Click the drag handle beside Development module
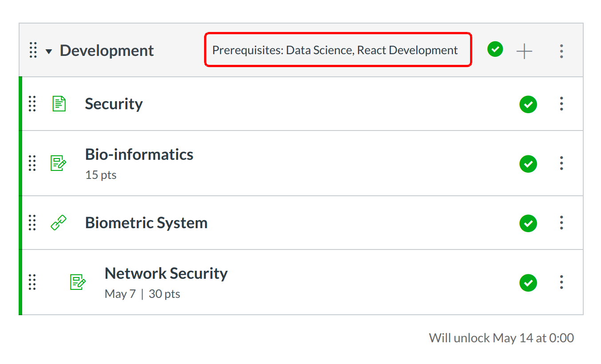This screenshot has width=601, height=364. point(33,51)
